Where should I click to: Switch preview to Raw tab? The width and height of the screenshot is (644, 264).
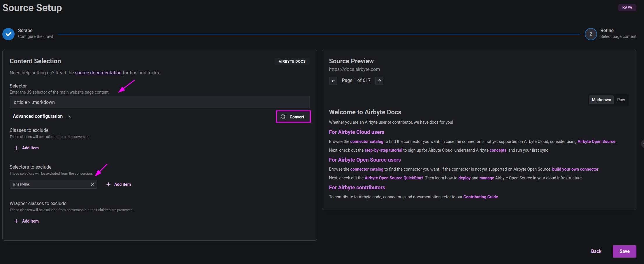(621, 100)
